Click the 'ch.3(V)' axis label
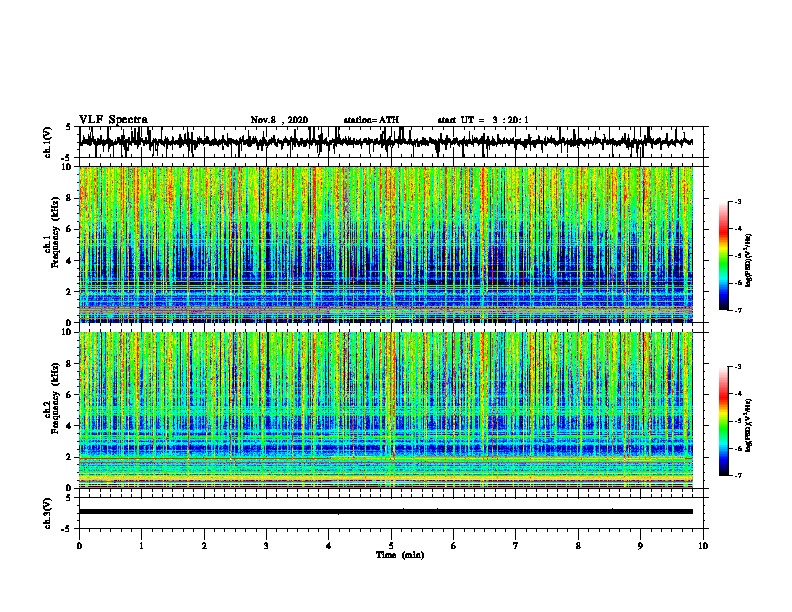Viewport: 792px width, 612px height. (48, 513)
